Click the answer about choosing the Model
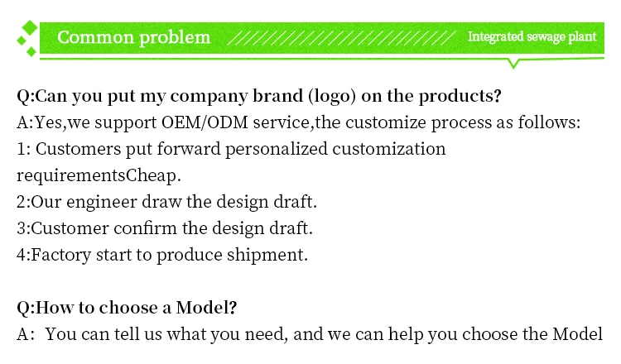621x364 pixels. pos(310,334)
